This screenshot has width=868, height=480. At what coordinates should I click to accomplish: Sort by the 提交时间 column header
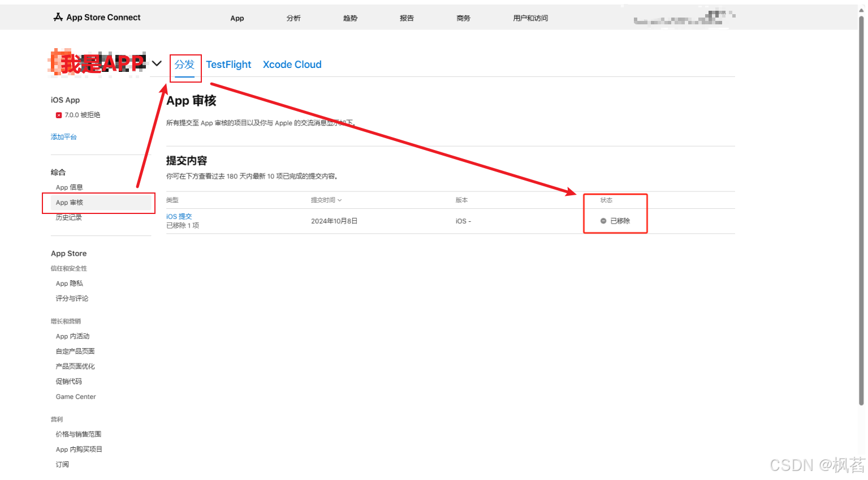click(x=326, y=200)
